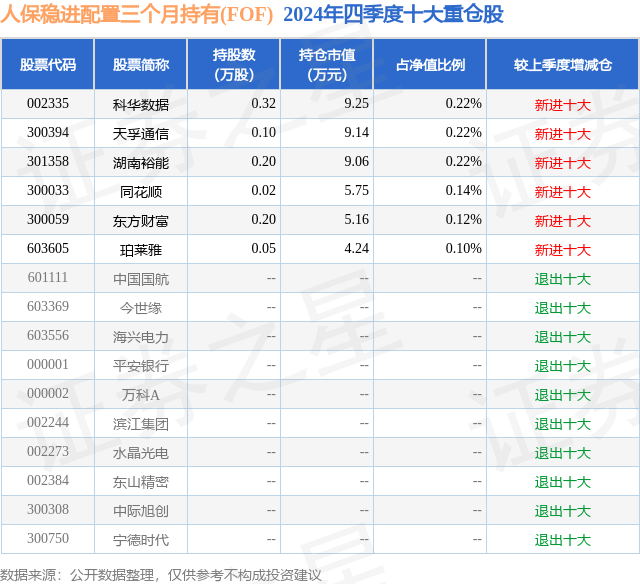Select stock name 水晶光电

pyautogui.click(x=141, y=453)
